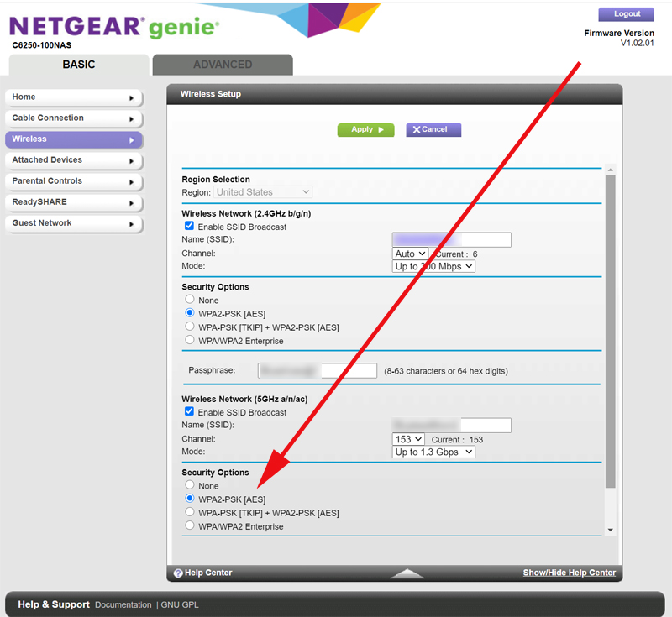The width and height of the screenshot is (672, 617).
Task: Click the scrollbar up arrow in Wireless Setup
Action: [x=611, y=170]
